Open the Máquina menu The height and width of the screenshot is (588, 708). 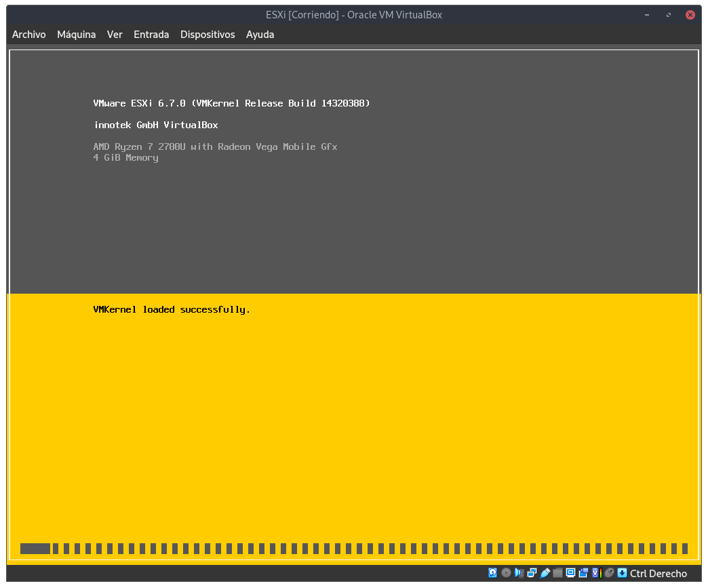tap(77, 35)
